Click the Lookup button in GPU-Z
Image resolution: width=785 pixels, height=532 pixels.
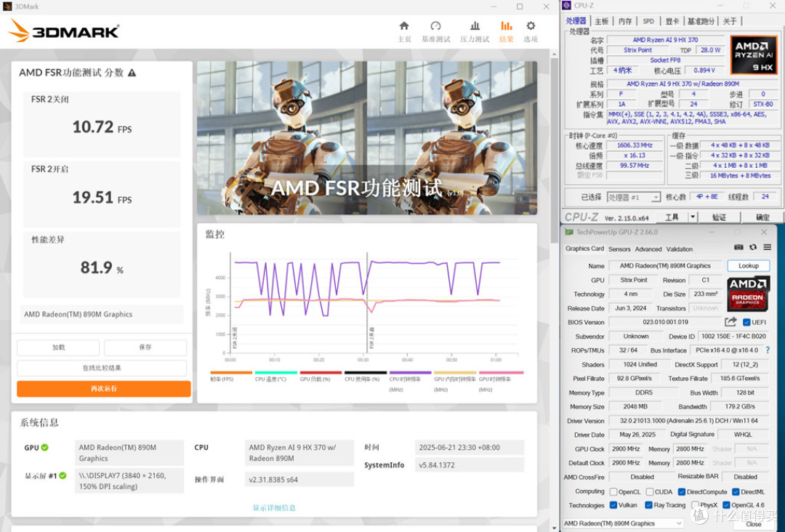click(749, 266)
